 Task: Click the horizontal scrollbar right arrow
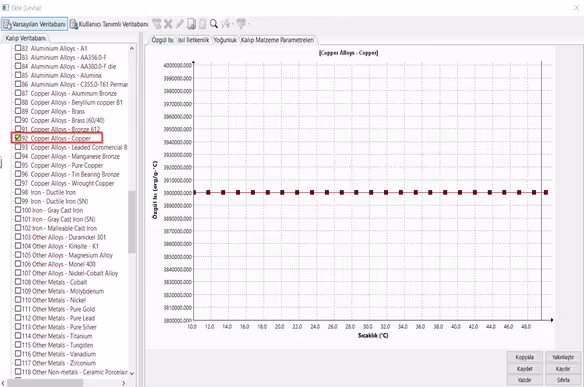click(x=124, y=383)
